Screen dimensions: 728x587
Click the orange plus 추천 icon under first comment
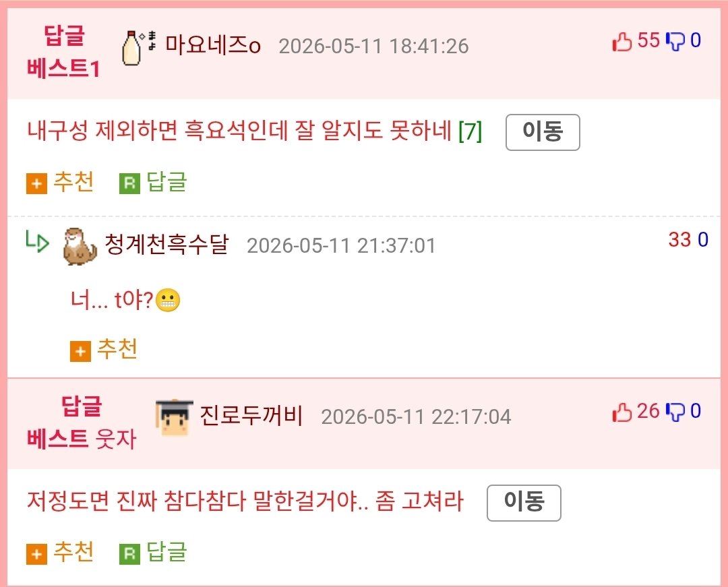click(36, 184)
